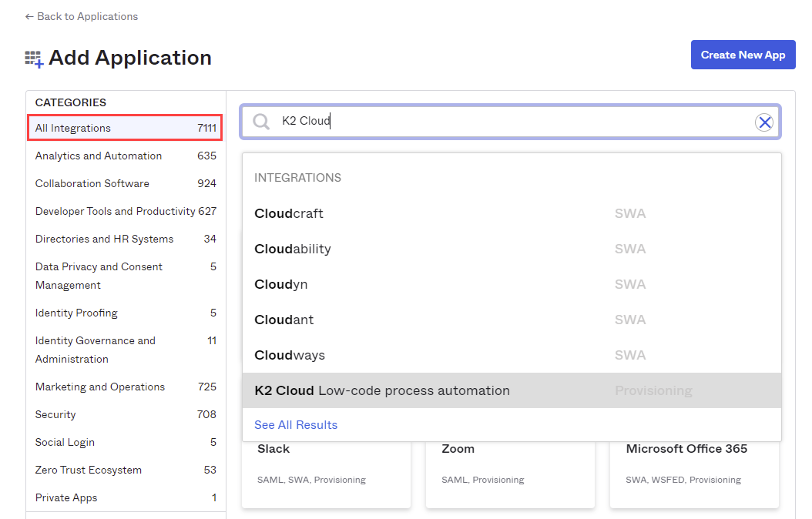Click See All Results link
Viewport: 812px width, 519px height.
[296, 425]
